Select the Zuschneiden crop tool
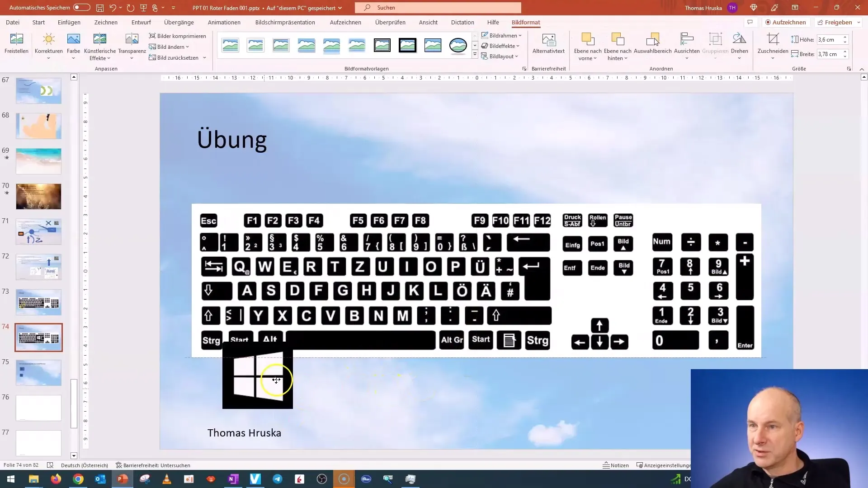The height and width of the screenshot is (488, 868). 773,40
